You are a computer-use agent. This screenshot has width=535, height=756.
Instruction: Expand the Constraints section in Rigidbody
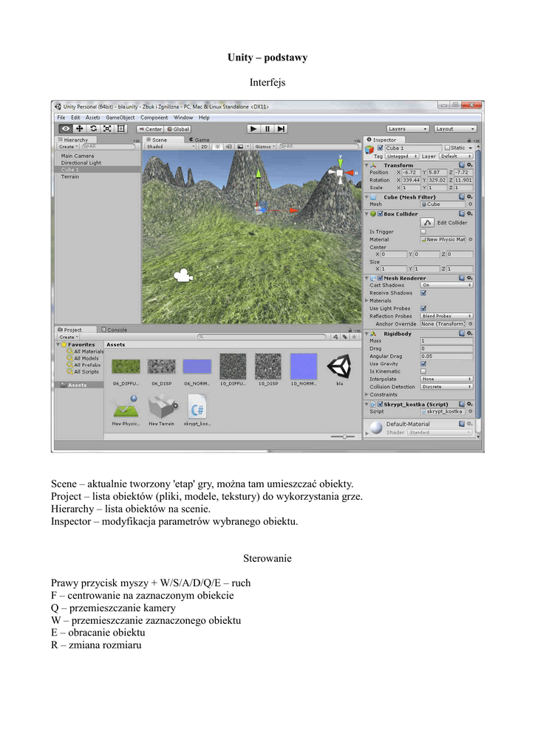tap(367, 395)
